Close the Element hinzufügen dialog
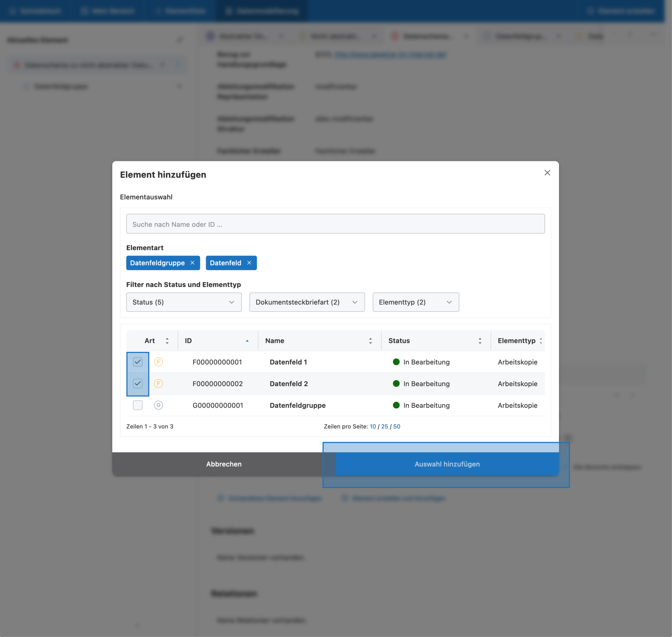 547,173
